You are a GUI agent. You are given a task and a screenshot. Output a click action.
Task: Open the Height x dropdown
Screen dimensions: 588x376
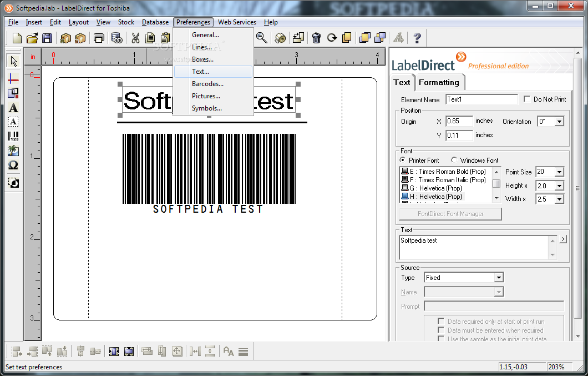click(x=559, y=186)
